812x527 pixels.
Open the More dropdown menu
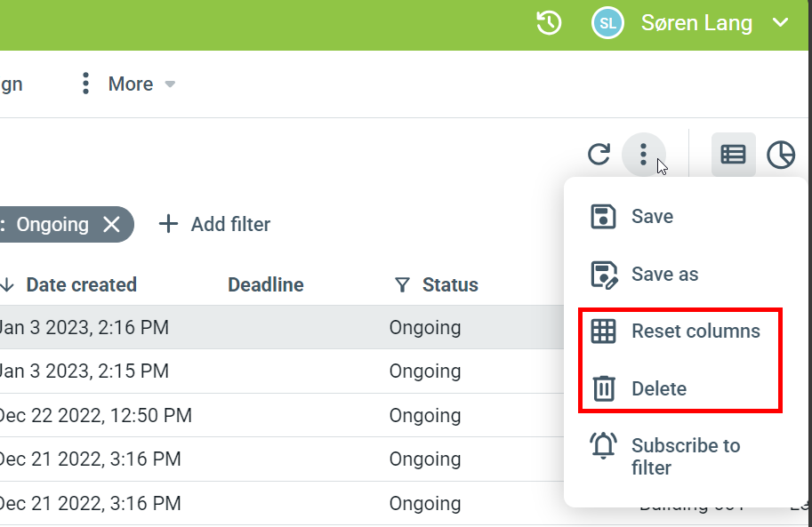coord(129,84)
